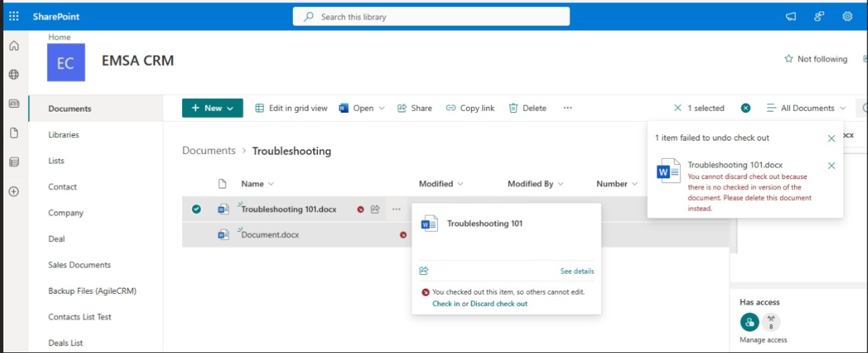This screenshot has height=353, width=868.
Task: Open the app launcher waffle icon
Action: [13, 17]
